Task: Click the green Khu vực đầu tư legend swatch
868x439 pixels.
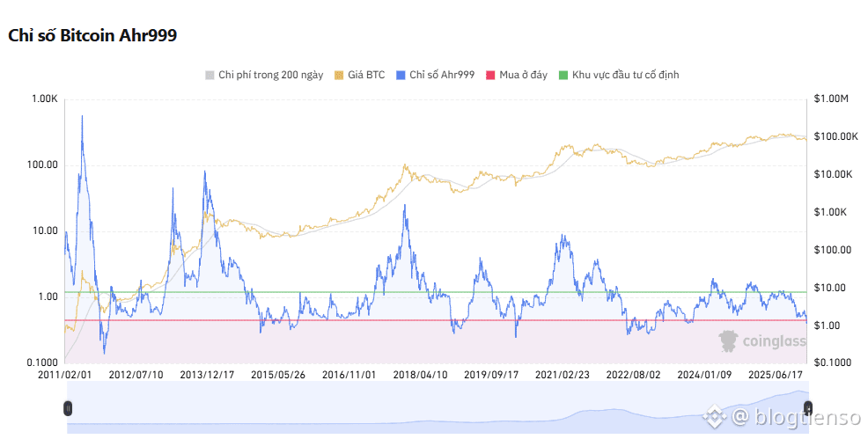Action: click(x=563, y=76)
